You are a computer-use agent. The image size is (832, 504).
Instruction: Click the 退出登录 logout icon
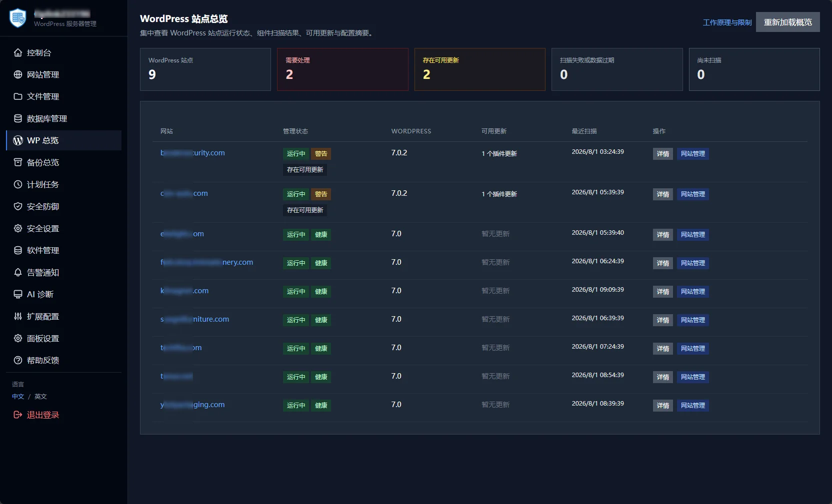pos(18,415)
